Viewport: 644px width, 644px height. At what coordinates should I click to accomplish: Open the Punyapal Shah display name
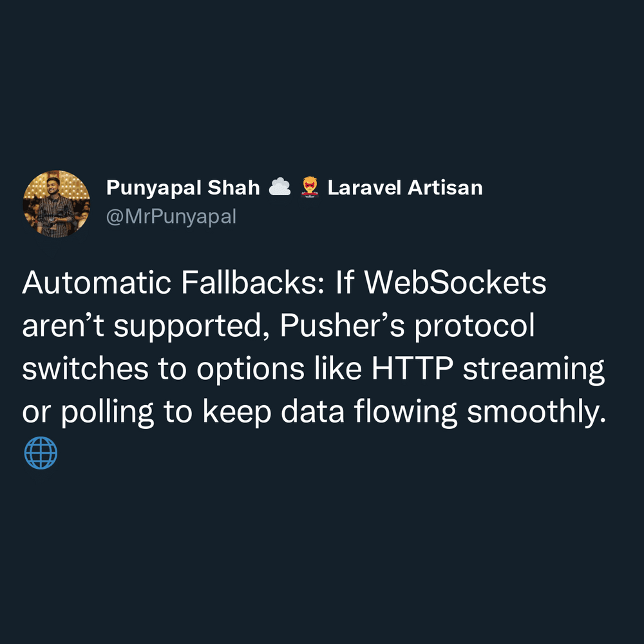point(183,188)
